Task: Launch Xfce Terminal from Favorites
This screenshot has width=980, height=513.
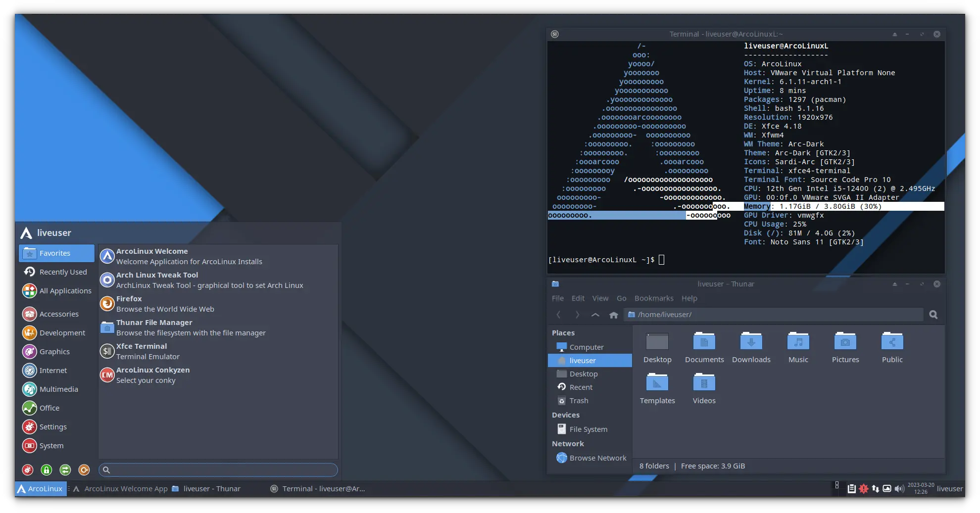Action: coord(142,346)
